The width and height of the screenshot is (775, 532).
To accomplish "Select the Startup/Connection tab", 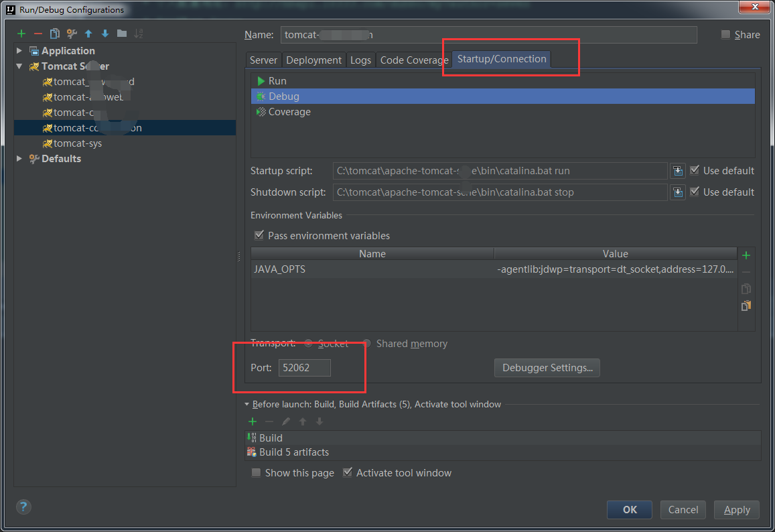I will click(x=502, y=59).
